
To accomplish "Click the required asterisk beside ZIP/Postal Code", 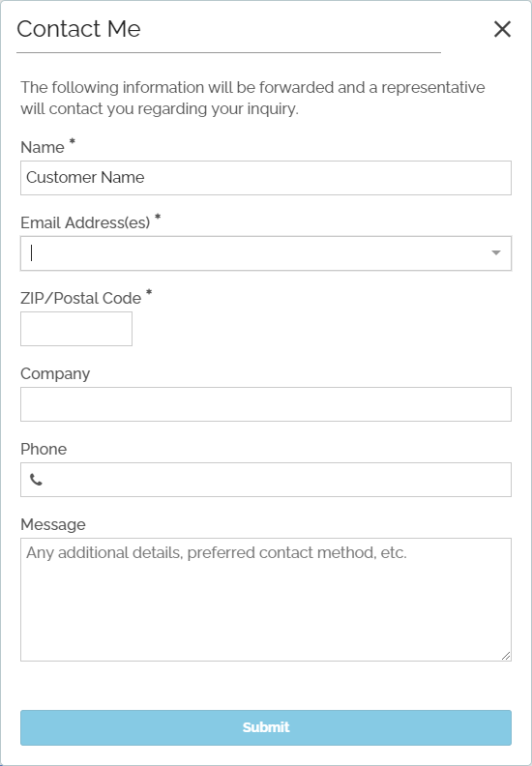I will (x=149, y=293).
